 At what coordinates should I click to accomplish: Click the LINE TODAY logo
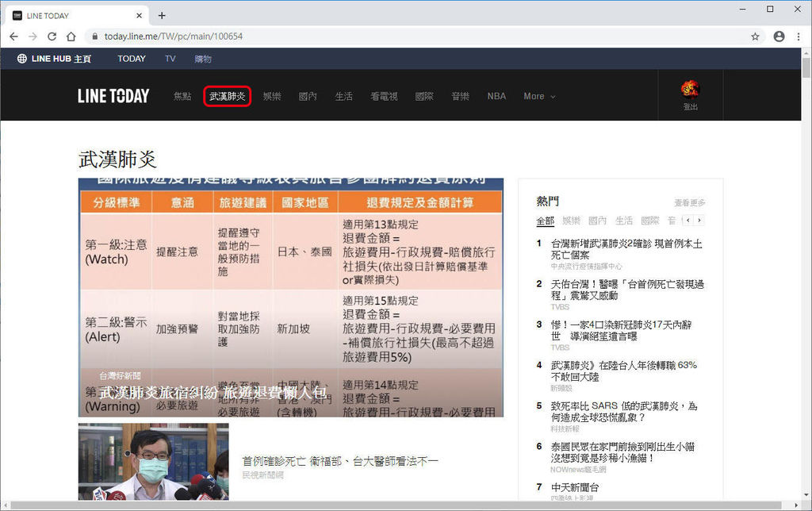point(113,96)
